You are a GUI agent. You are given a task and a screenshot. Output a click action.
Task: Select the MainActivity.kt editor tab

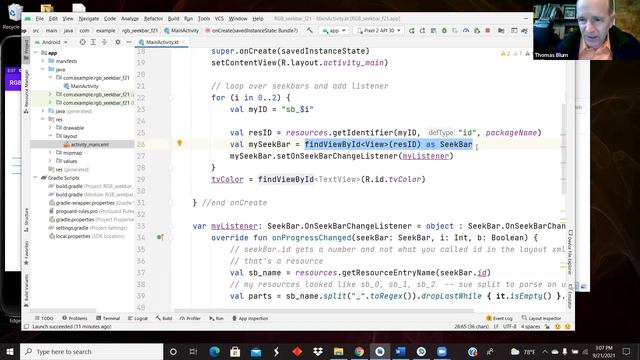tap(162, 42)
